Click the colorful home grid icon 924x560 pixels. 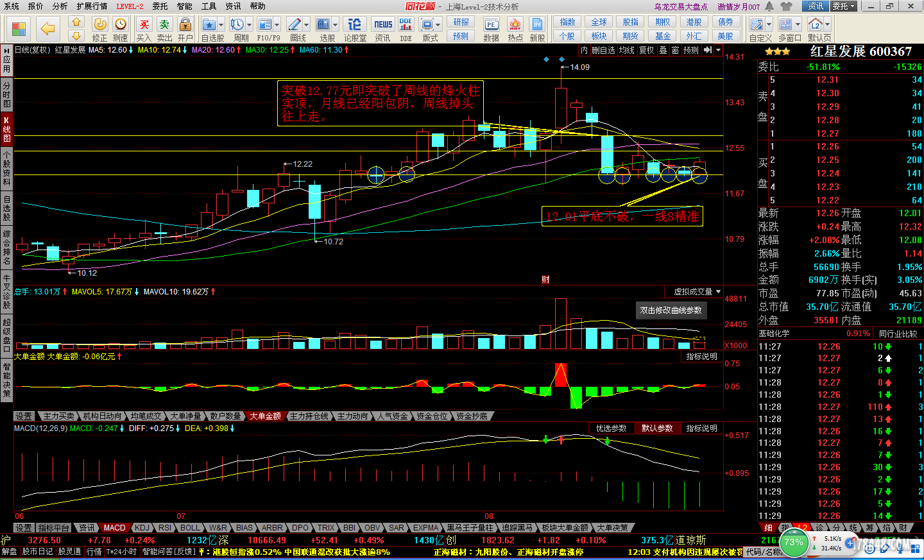(19, 29)
